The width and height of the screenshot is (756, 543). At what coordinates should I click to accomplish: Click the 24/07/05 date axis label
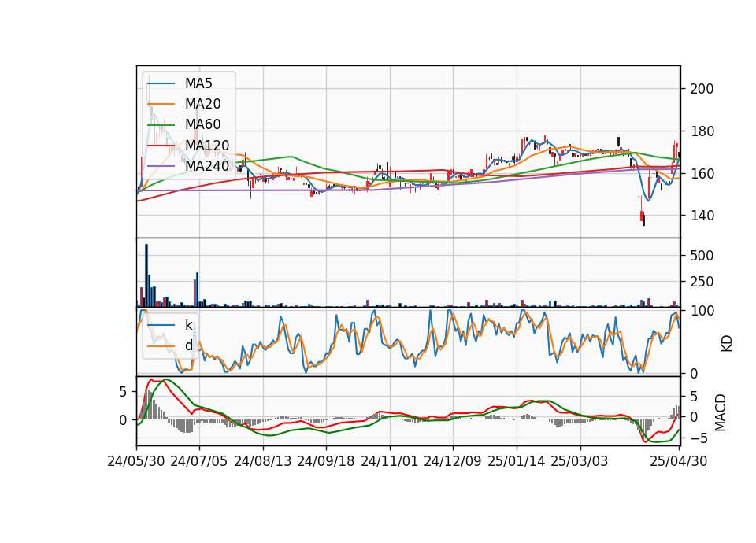point(199,461)
